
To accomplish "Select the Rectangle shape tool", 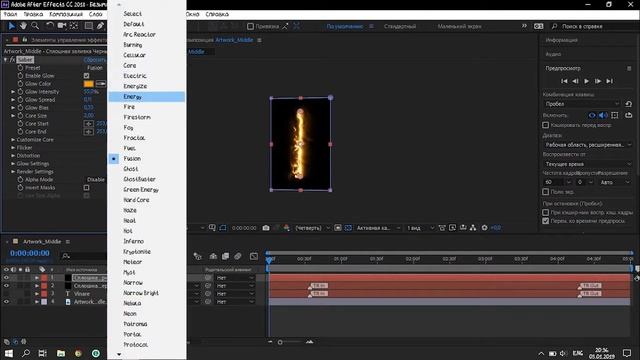I will (x=89, y=26).
